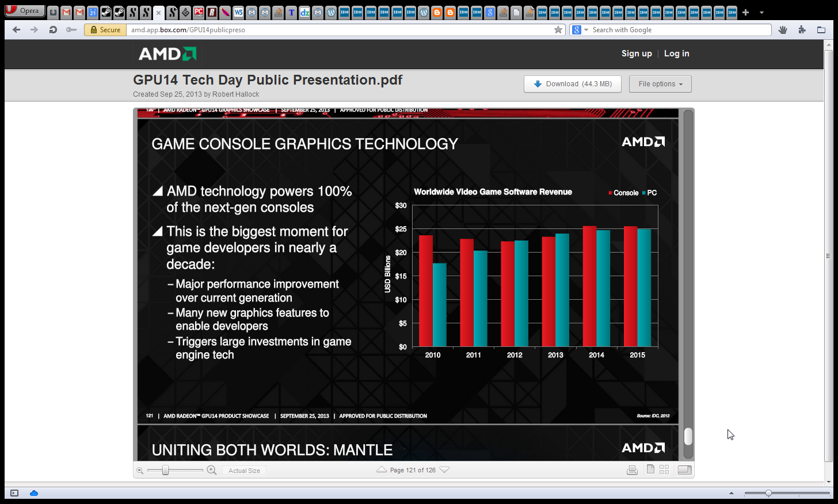Click the password wand key icon
Viewport: 838px width, 504px height.
71,30
